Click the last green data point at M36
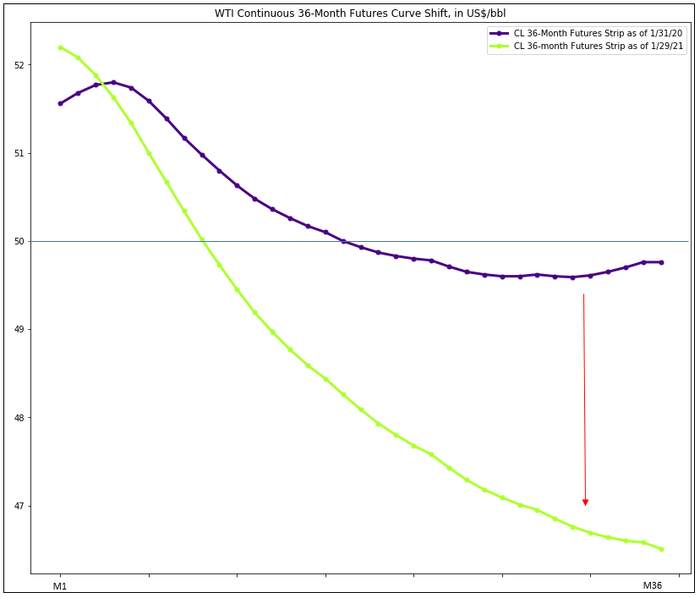 662,549
